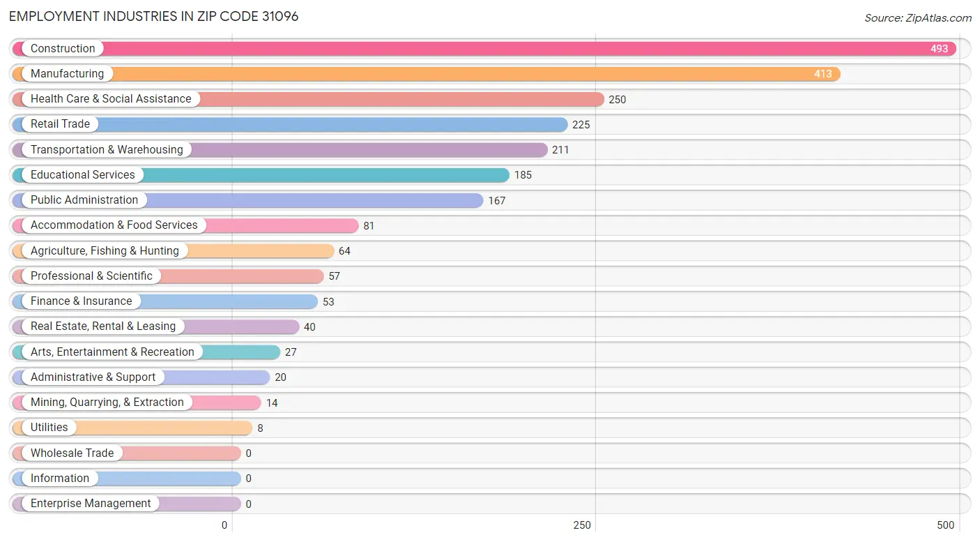The image size is (980, 542).
Task: Click the 81 value beside Accommodation bar
Action: [x=369, y=226]
